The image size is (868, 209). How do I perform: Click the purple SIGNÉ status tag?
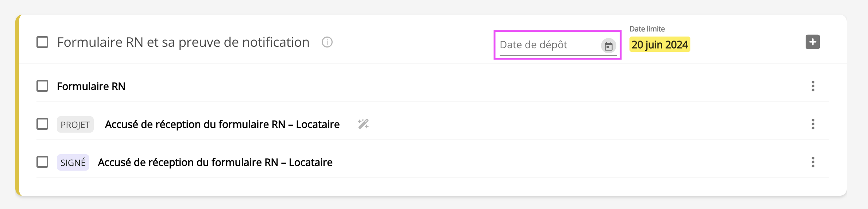73,163
